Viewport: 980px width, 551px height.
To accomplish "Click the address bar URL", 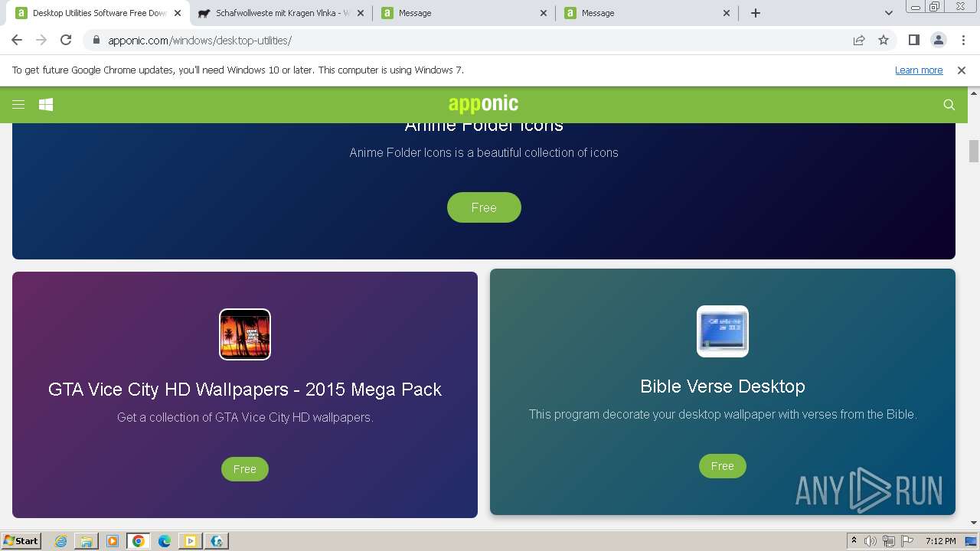I will (200, 41).
